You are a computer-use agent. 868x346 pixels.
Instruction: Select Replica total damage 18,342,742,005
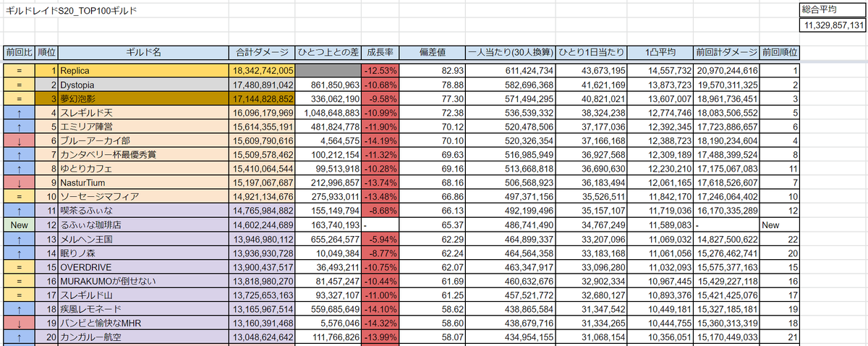tap(263, 71)
